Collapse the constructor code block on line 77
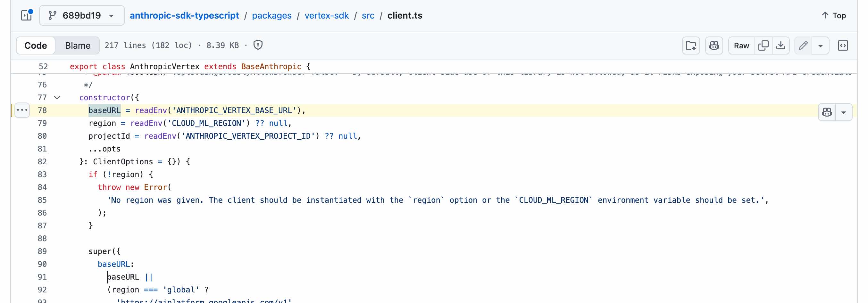This screenshot has height=303, width=868. point(57,98)
